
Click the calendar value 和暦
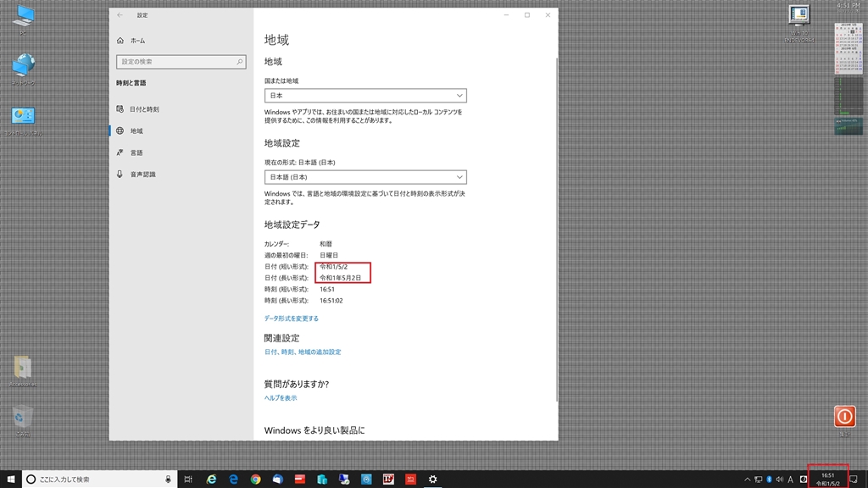[x=325, y=243]
